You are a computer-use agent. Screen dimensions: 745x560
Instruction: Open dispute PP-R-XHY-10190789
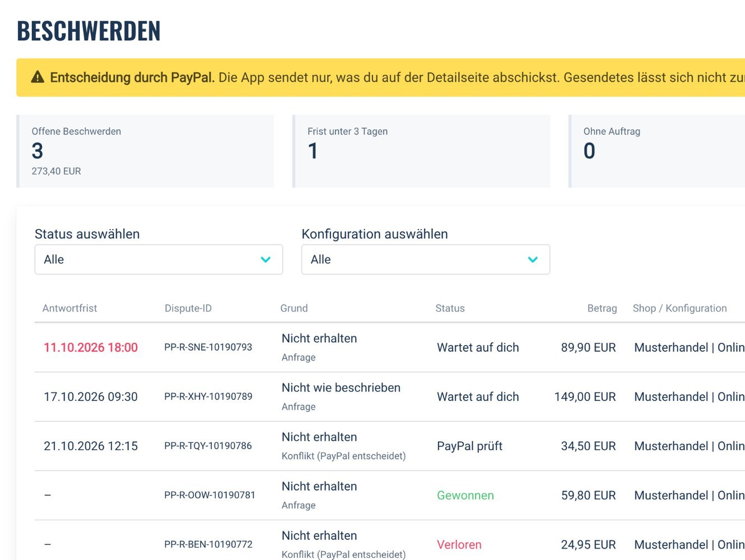[208, 396]
